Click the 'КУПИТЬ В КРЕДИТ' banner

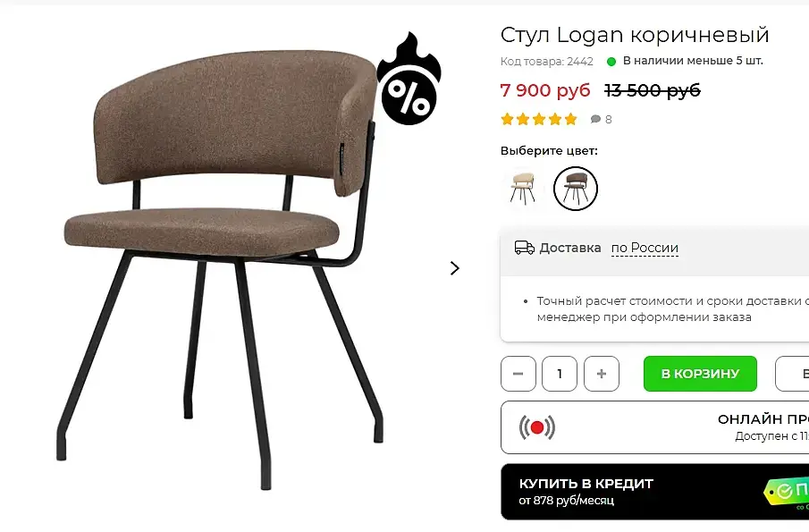(654, 492)
